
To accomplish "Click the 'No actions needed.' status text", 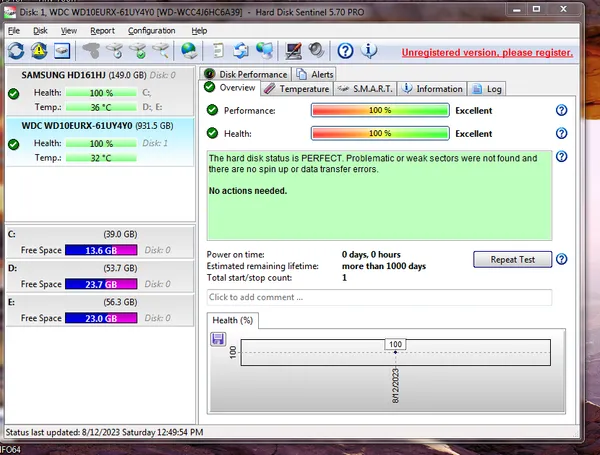I will click(x=248, y=191).
